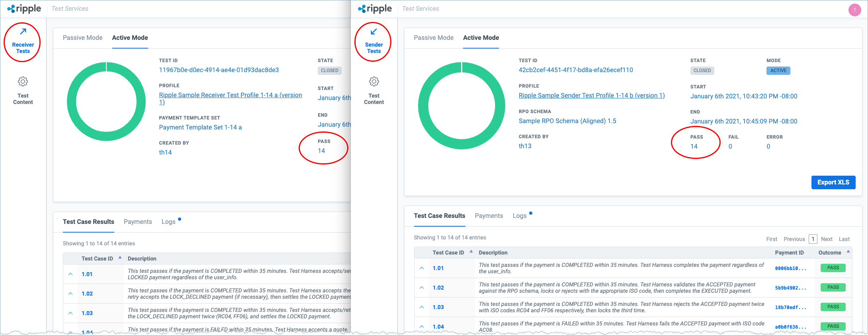Switch to Passive Mode tab in right window
This screenshot has width=868, height=335.
[x=434, y=37]
